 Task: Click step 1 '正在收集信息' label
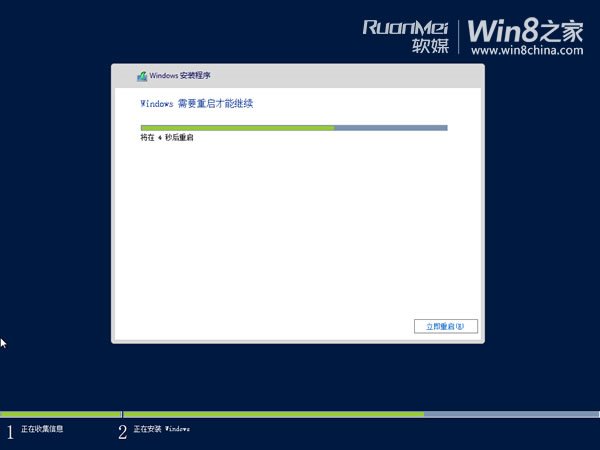42,429
